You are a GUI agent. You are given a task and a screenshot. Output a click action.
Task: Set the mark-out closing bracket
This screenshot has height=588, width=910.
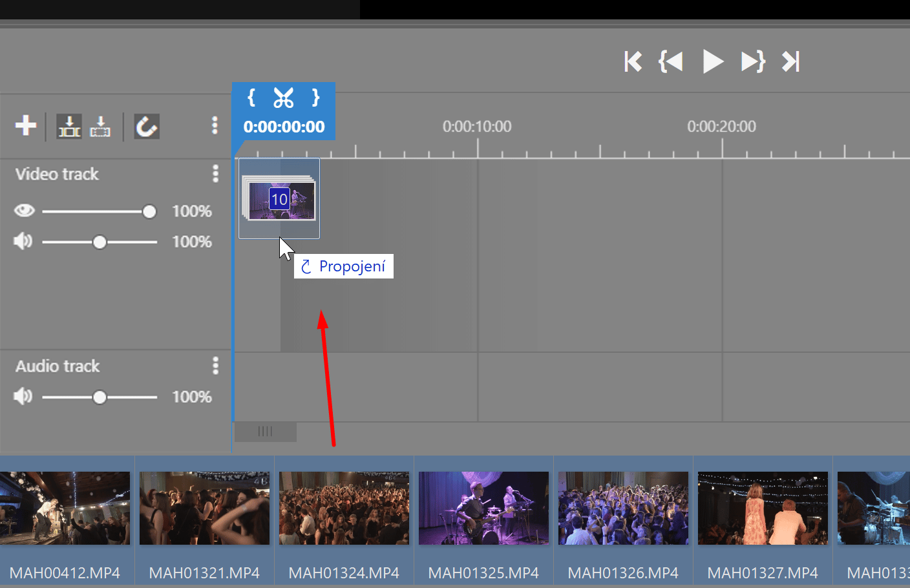point(315,98)
